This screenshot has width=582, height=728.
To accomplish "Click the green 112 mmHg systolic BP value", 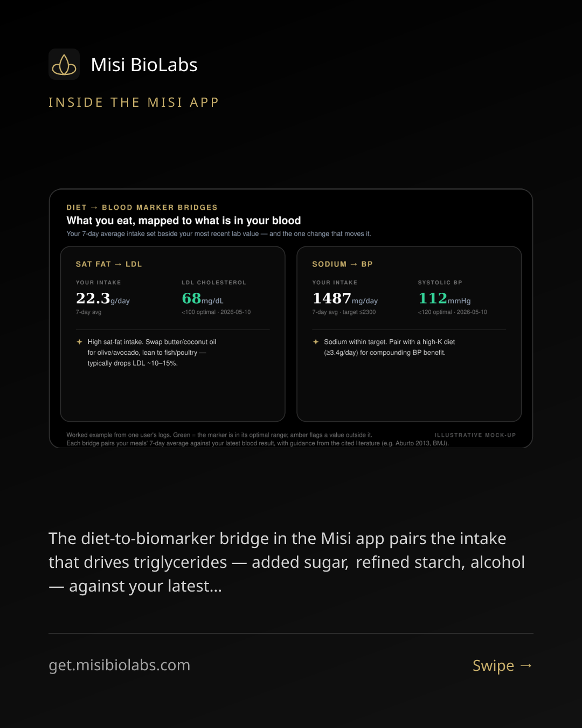I will 445,298.
